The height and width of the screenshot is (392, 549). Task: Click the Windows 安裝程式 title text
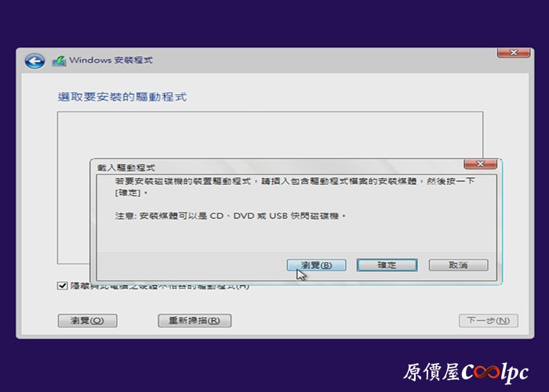click(111, 60)
